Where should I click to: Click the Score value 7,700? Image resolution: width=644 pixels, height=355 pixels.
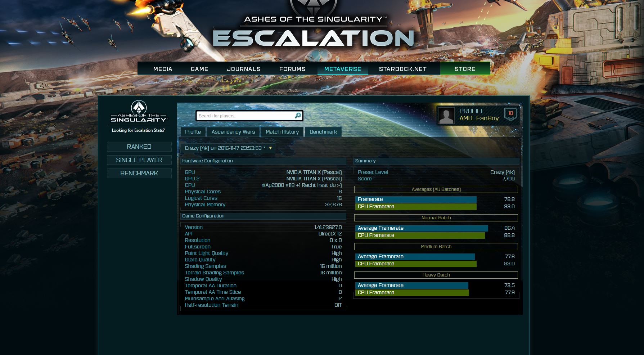508,179
